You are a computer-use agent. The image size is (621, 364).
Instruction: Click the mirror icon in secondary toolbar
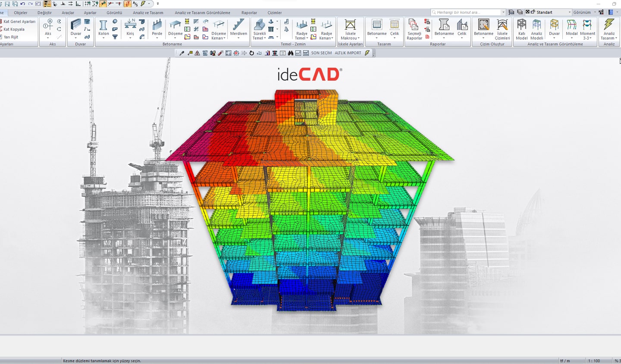coord(197,53)
